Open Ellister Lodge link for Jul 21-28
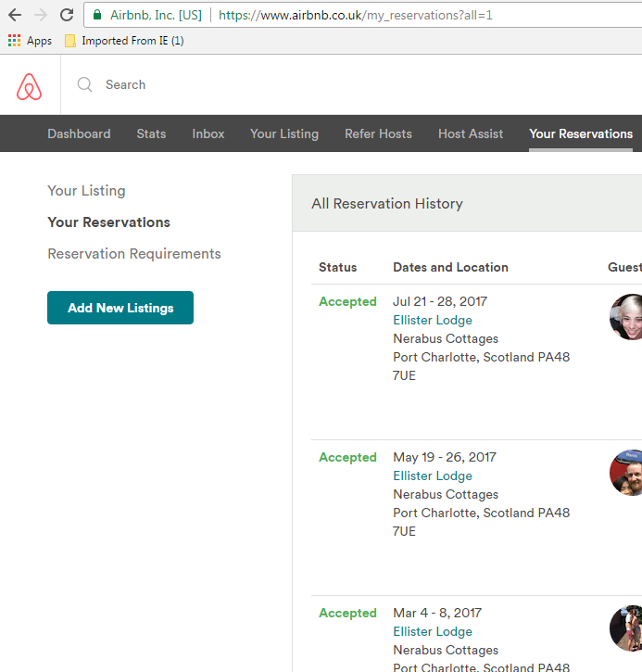The height and width of the screenshot is (672, 642). [433, 320]
